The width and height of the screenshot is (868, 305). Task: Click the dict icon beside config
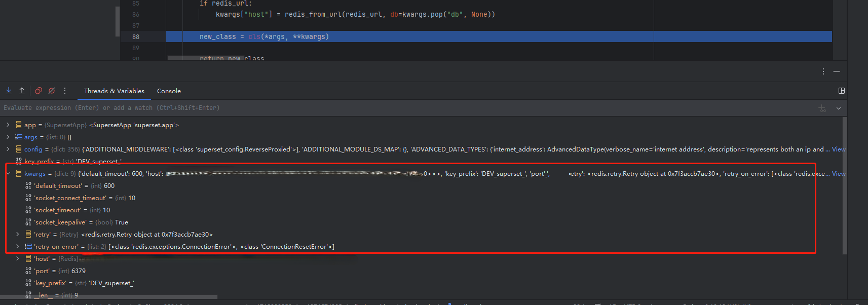tap(19, 149)
